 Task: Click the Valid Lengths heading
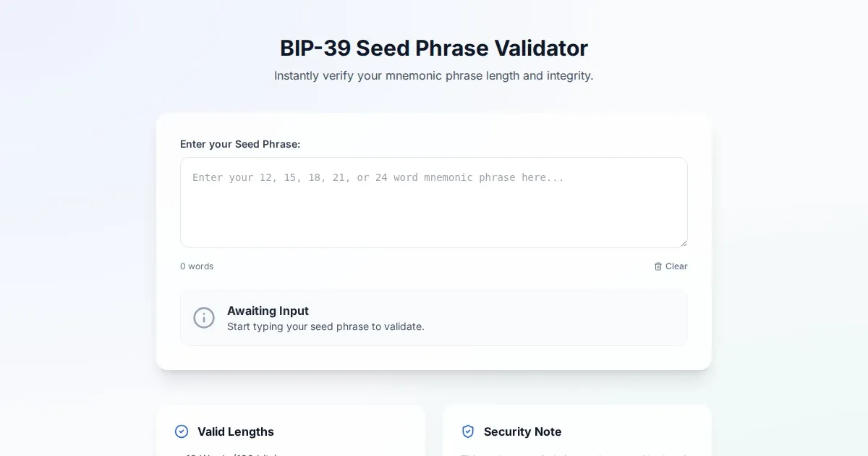236,431
